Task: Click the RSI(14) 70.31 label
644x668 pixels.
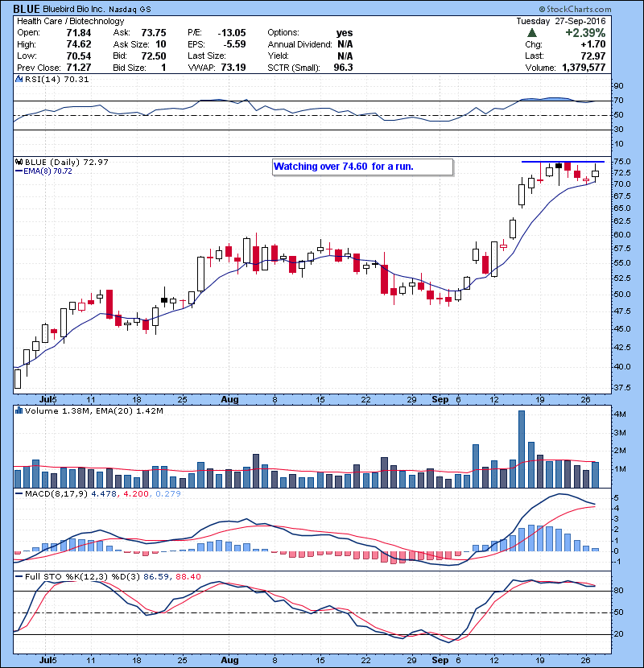Action: point(56,79)
